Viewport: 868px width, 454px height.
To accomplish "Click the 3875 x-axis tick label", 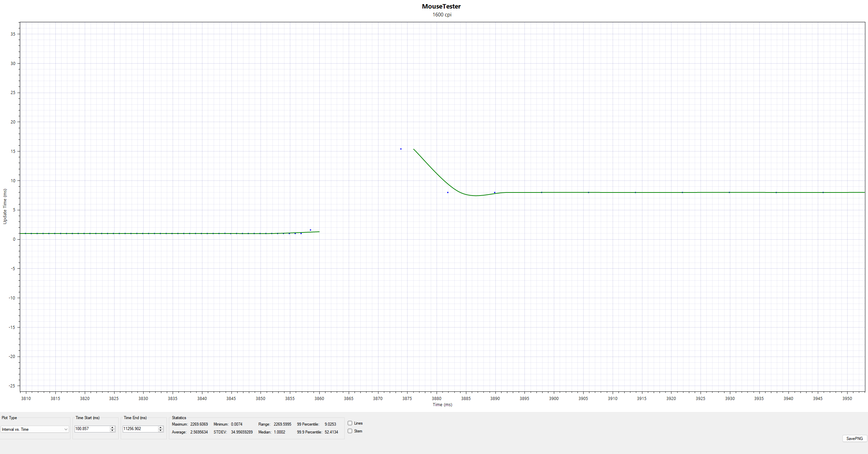I will click(407, 399).
